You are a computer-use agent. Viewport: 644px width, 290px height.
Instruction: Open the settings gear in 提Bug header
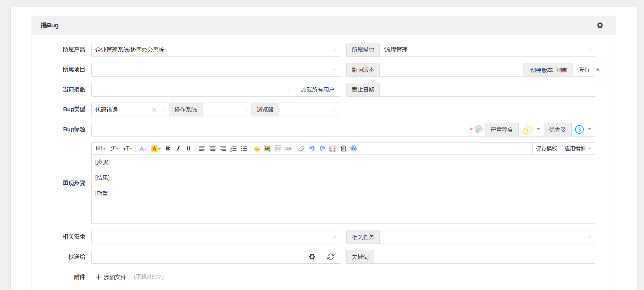[600, 25]
